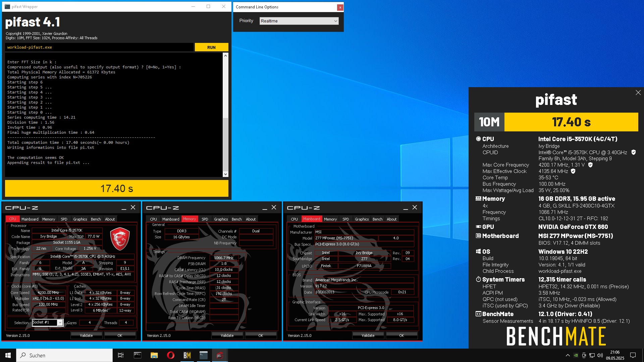The width and height of the screenshot is (644, 362).
Task: Click the 10M label in BenchMate result
Action: (x=489, y=122)
